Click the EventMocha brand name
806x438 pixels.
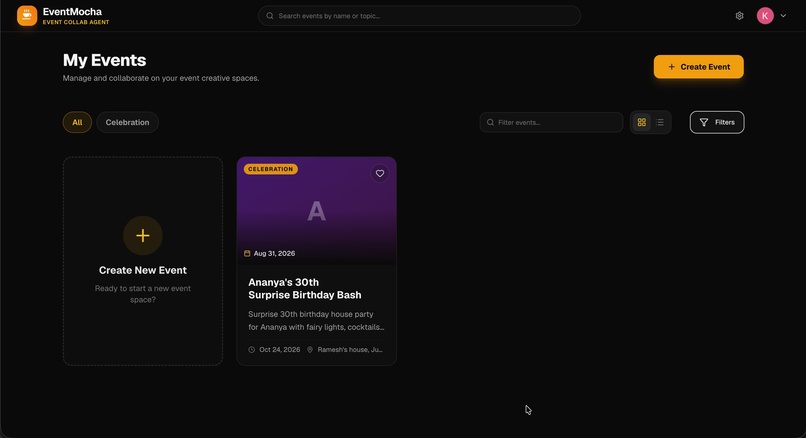coord(72,12)
